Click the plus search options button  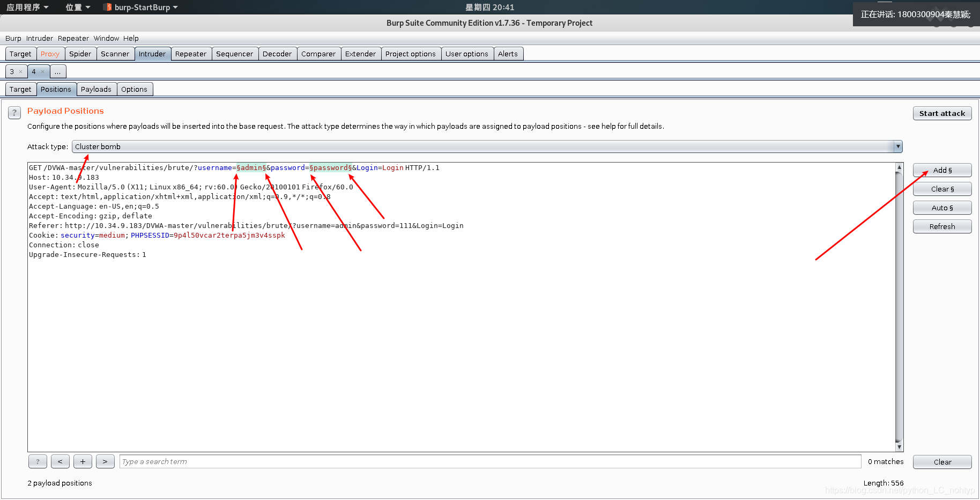point(83,461)
